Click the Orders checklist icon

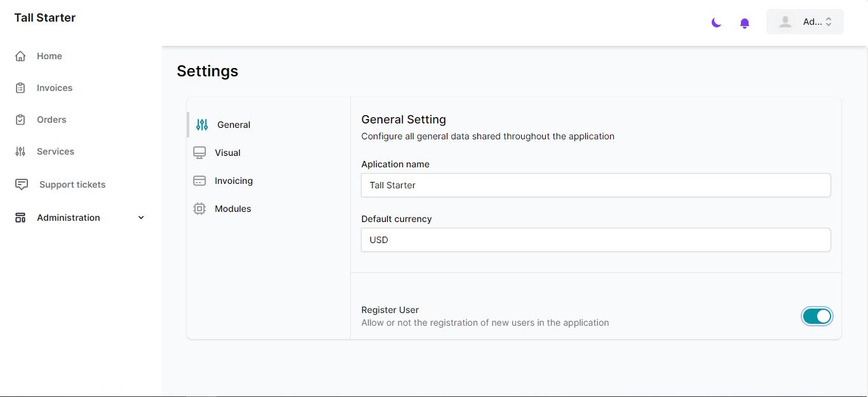point(20,120)
